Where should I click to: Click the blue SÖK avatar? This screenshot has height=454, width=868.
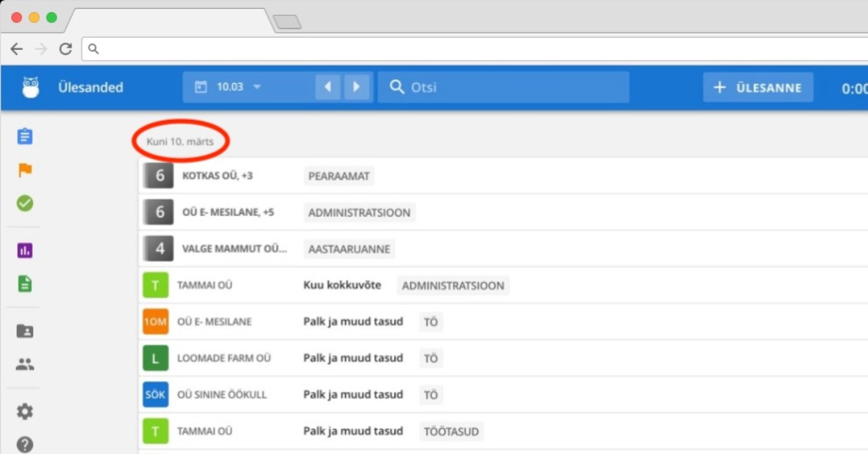point(156,395)
